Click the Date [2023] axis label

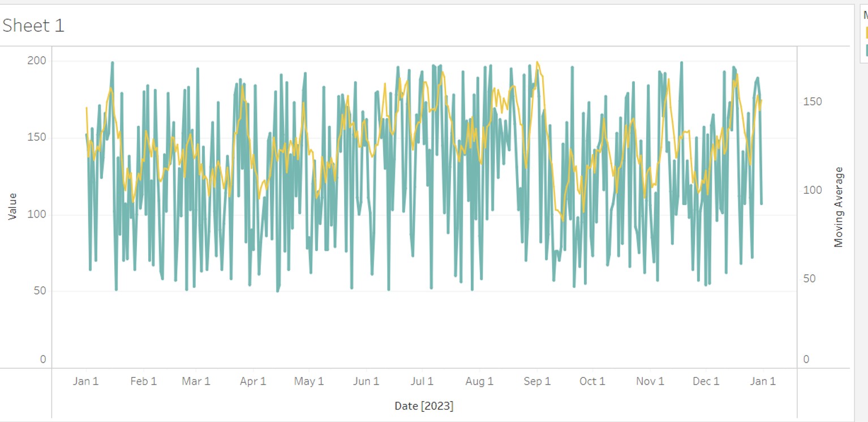pyautogui.click(x=424, y=406)
